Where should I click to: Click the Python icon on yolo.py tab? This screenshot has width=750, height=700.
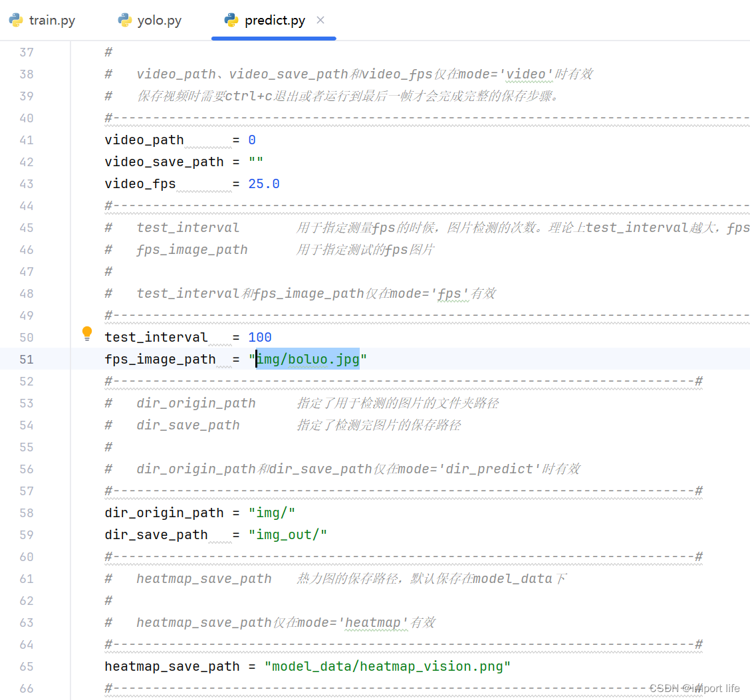pos(125,20)
